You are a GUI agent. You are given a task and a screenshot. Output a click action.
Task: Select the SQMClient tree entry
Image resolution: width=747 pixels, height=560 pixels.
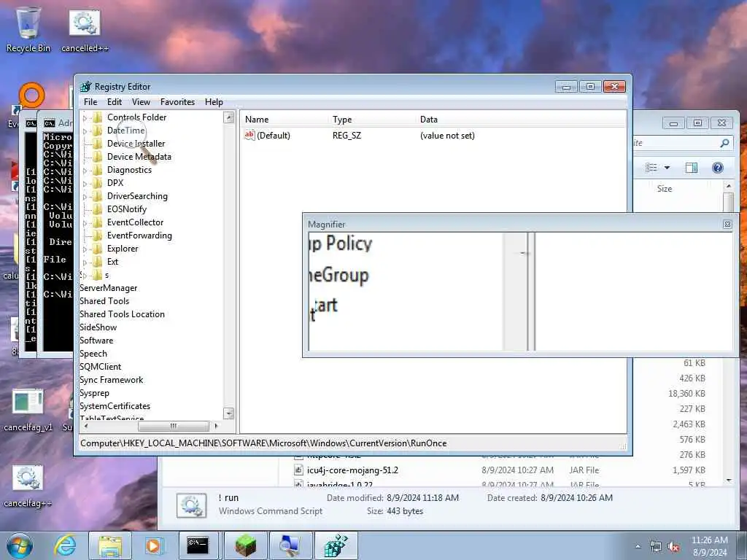click(100, 367)
